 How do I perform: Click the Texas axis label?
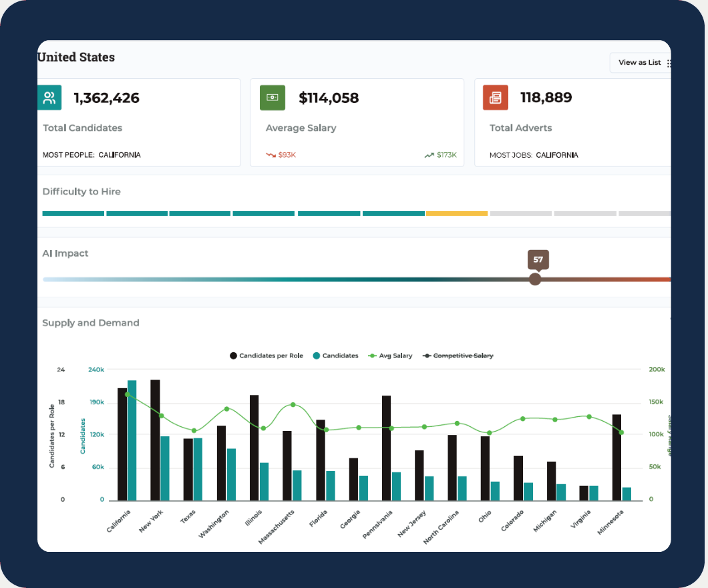tap(188, 517)
